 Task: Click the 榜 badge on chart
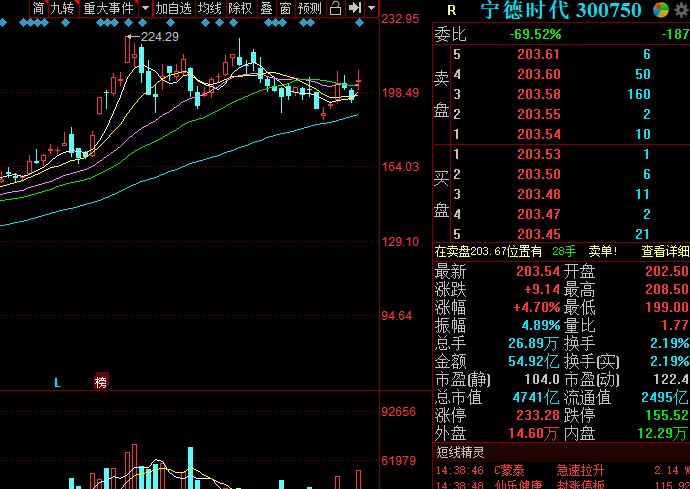(x=101, y=382)
